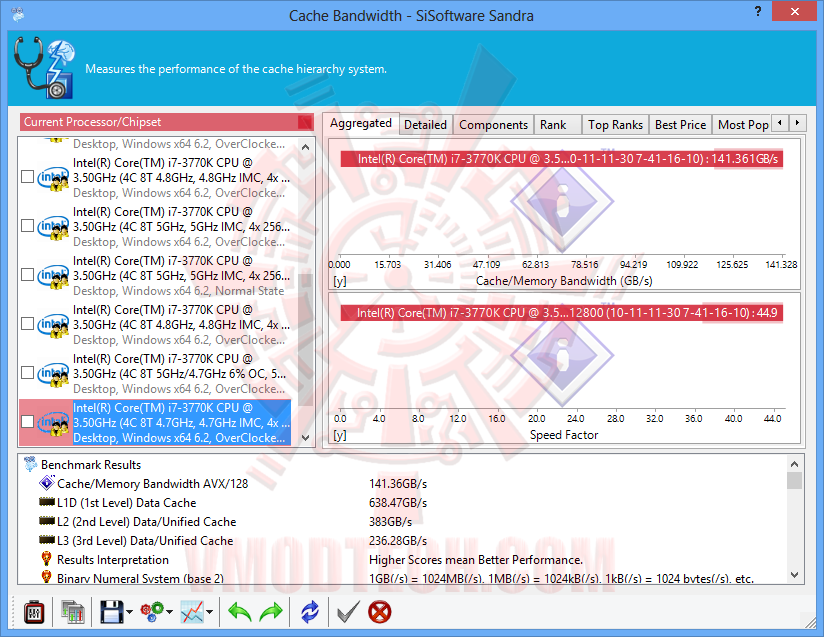
Task: Click the Binary Numeral System tip icon
Action: click(x=46, y=577)
